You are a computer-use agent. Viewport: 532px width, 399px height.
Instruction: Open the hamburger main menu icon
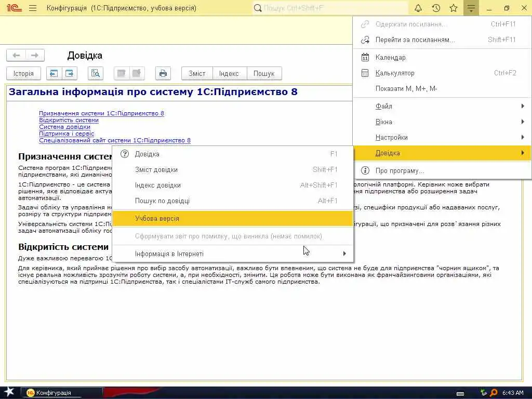coord(33,8)
